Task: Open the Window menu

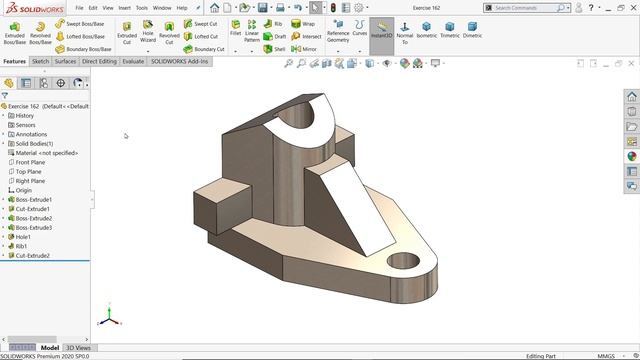Action: (x=162, y=8)
